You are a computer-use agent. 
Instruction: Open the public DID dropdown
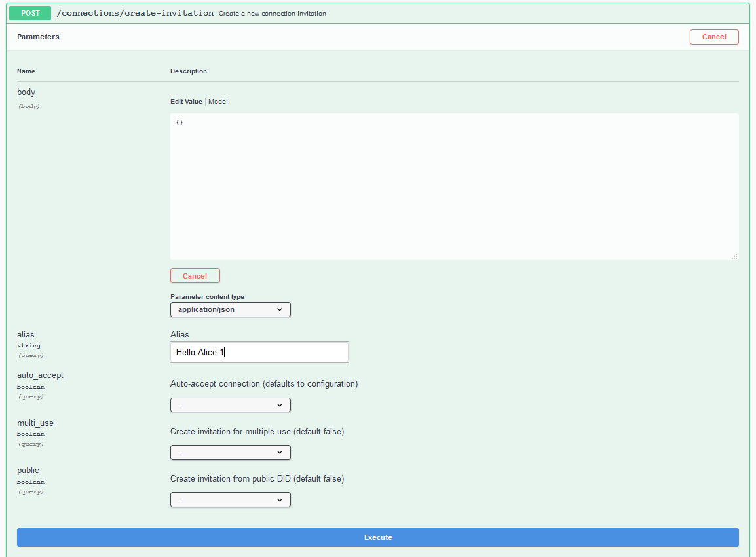point(230,499)
